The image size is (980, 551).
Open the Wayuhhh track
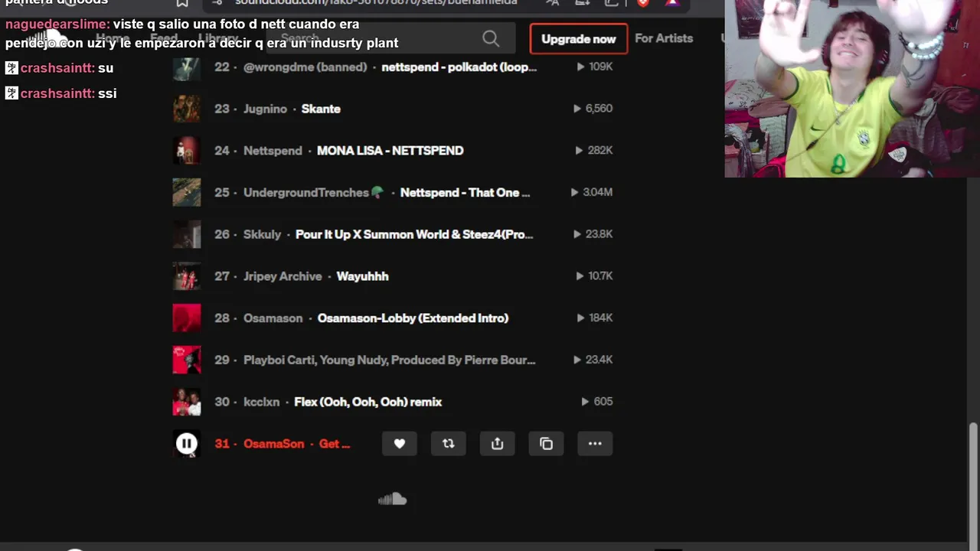coord(363,276)
